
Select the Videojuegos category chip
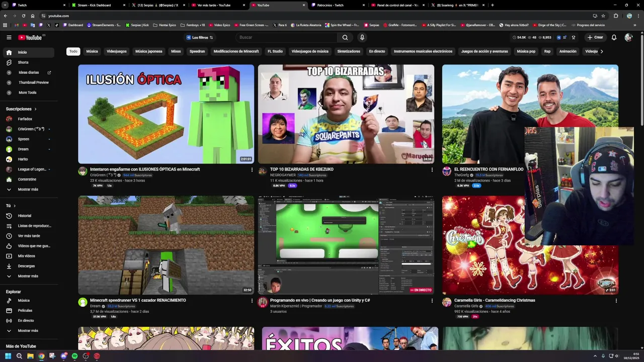coord(117,51)
